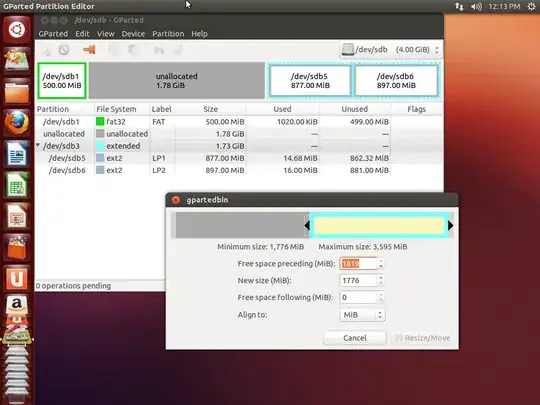The height and width of the screenshot is (405, 540).
Task: Click the Size column header
Action: click(210, 109)
